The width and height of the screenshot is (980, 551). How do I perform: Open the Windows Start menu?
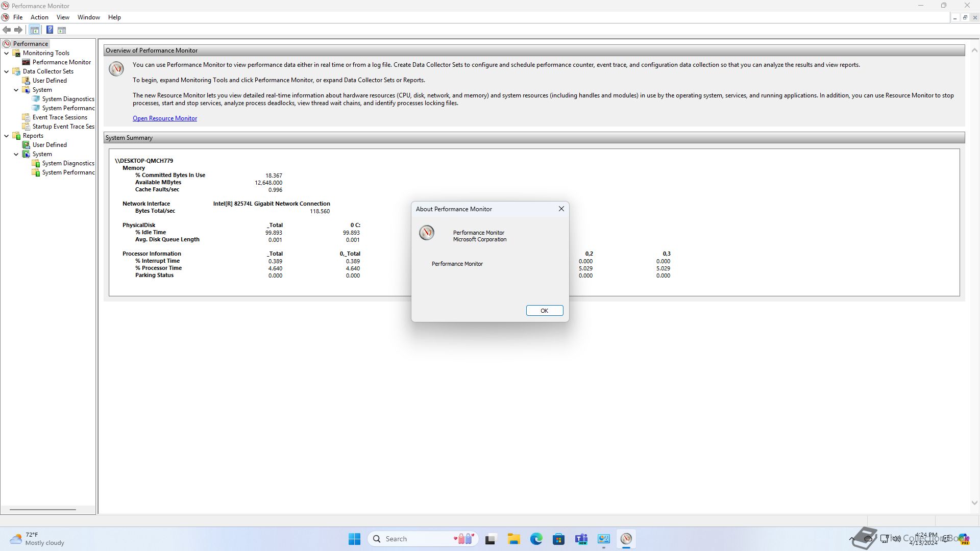point(354,539)
